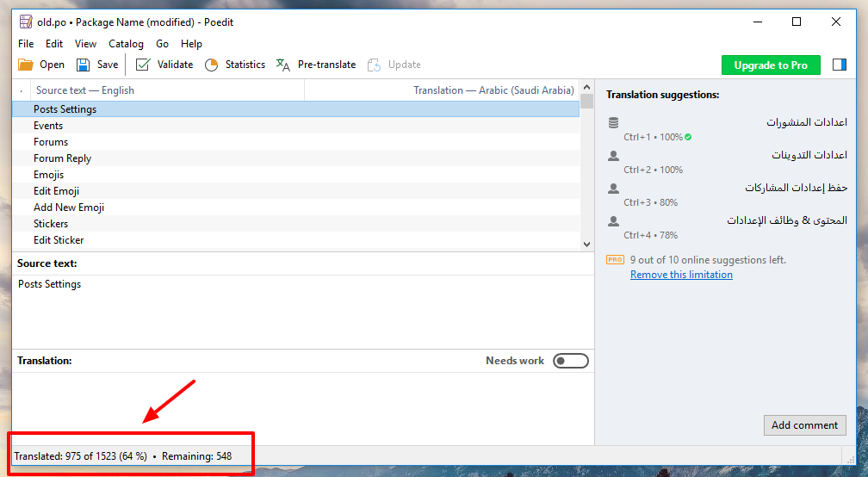
Task: Apply the Ctrl+2 100% Arabic suggestion
Action: coord(726,162)
